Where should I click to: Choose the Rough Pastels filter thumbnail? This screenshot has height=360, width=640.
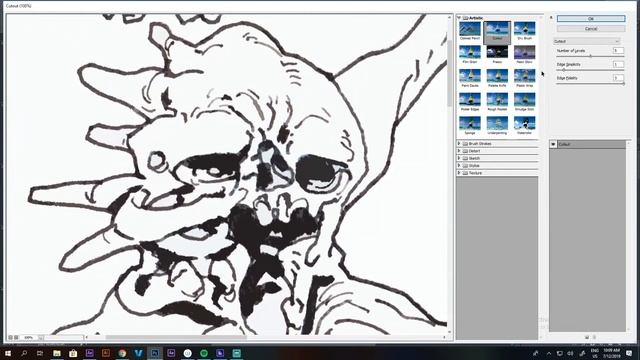[x=497, y=100]
